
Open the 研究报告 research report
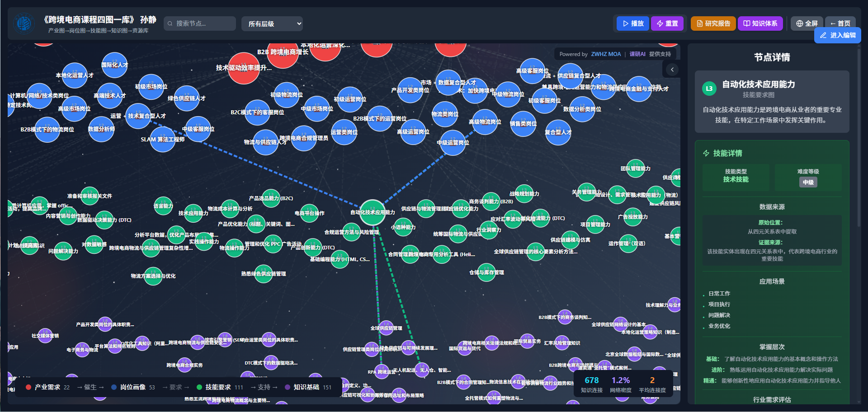tap(713, 23)
